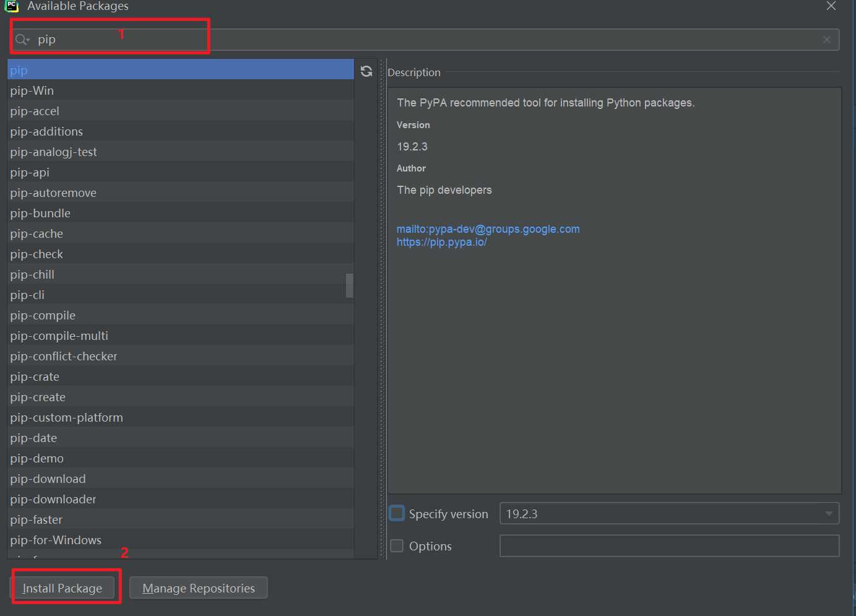Image resolution: width=856 pixels, height=616 pixels.
Task: Select the pip-cli package
Action: coord(180,295)
